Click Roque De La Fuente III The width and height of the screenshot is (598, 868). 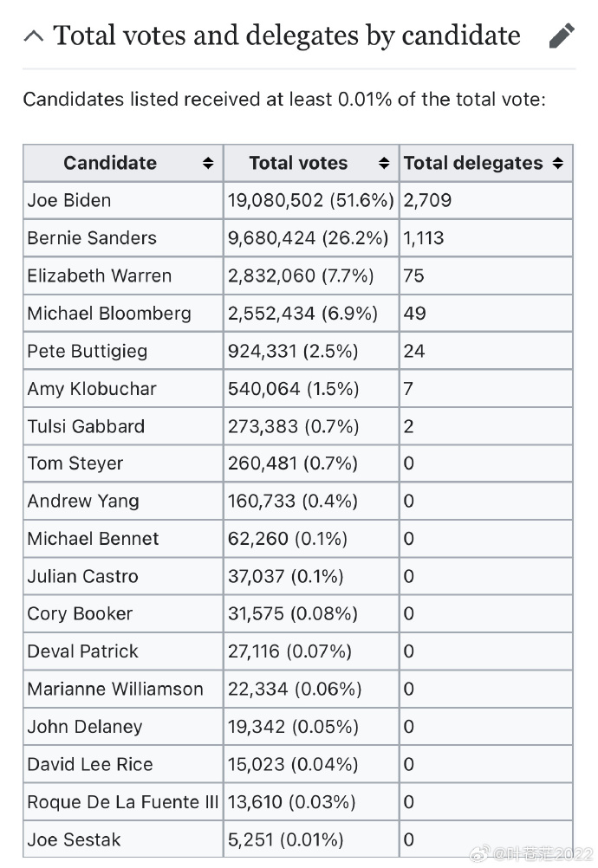click(123, 802)
